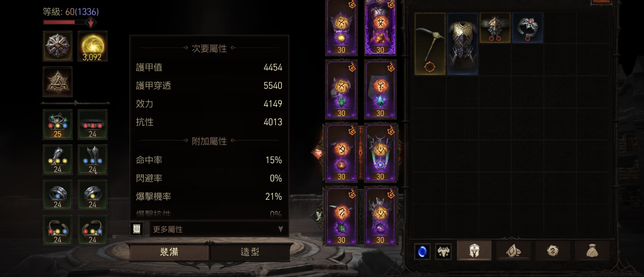Select the blue portal icon in bottom bar

pyautogui.click(x=422, y=251)
